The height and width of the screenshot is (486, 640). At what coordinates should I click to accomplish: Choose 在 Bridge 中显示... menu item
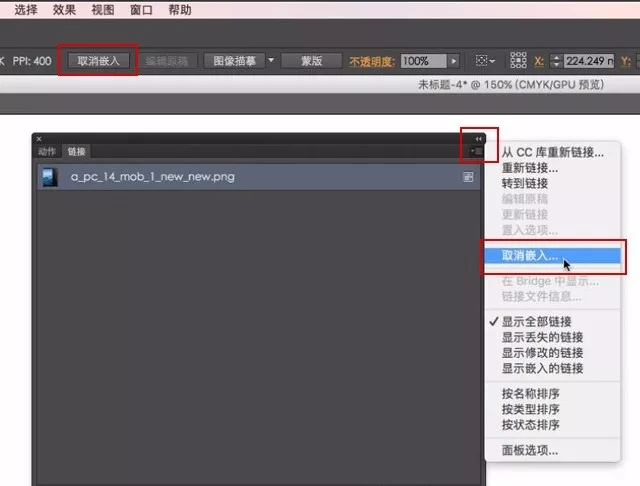coord(552,281)
